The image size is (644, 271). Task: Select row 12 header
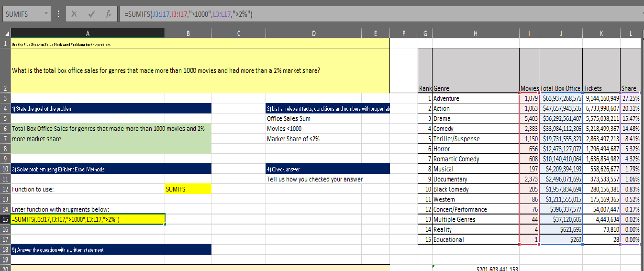(x=5, y=189)
